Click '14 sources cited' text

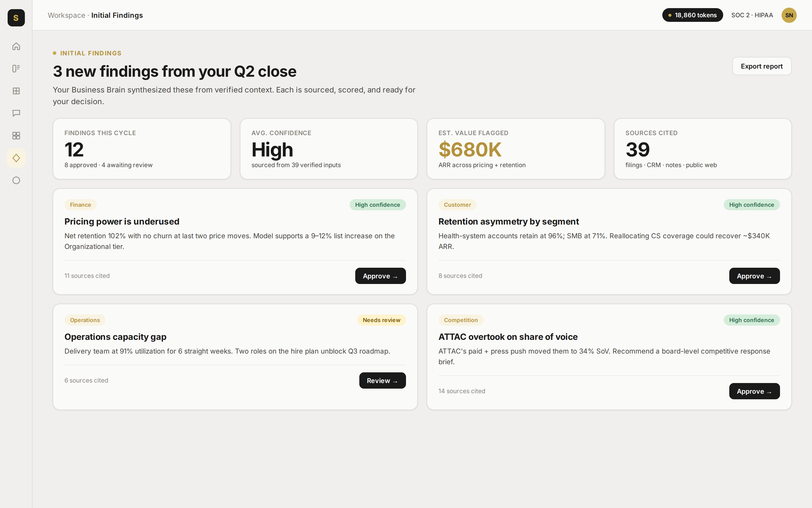tap(461, 391)
